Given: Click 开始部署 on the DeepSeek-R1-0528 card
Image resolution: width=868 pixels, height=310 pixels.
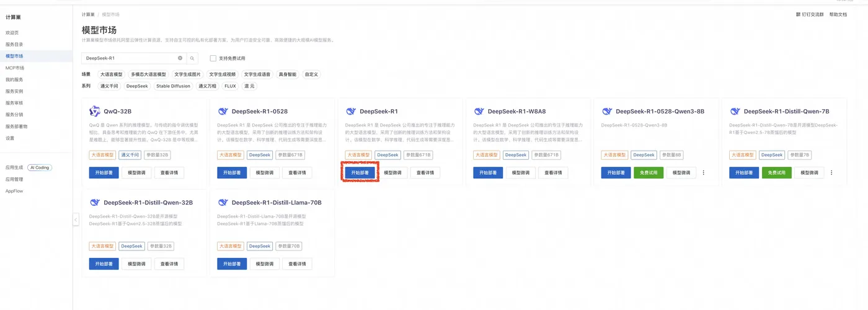Looking at the screenshot, I should tap(232, 173).
